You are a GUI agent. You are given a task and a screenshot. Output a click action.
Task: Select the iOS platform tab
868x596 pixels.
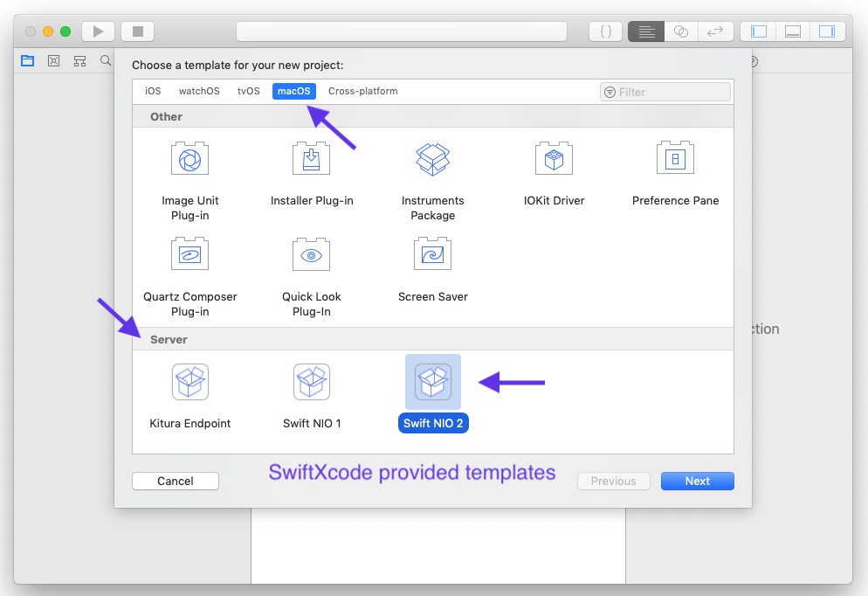153,91
